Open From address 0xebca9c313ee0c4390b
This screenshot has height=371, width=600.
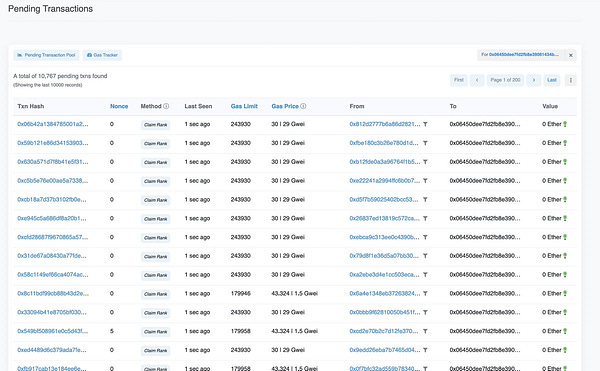(384, 237)
